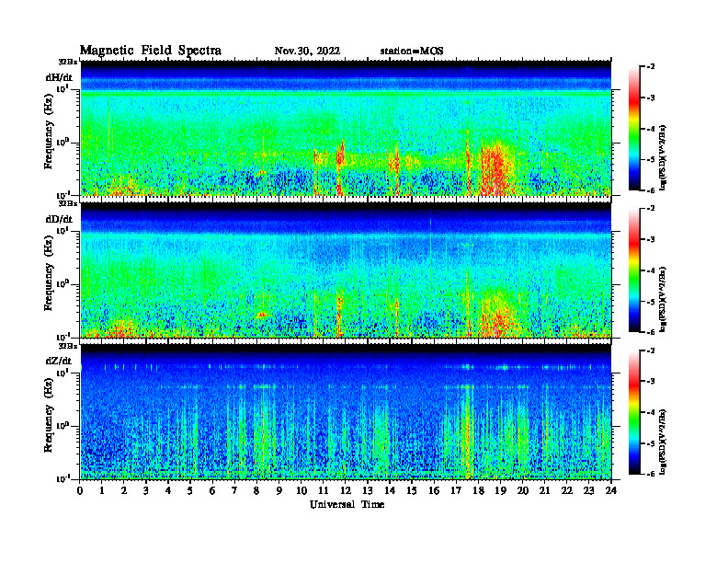The height and width of the screenshot is (563, 728).
Task: Click hour 9 on the time axis
Action: pyautogui.click(x=279, y=490)
